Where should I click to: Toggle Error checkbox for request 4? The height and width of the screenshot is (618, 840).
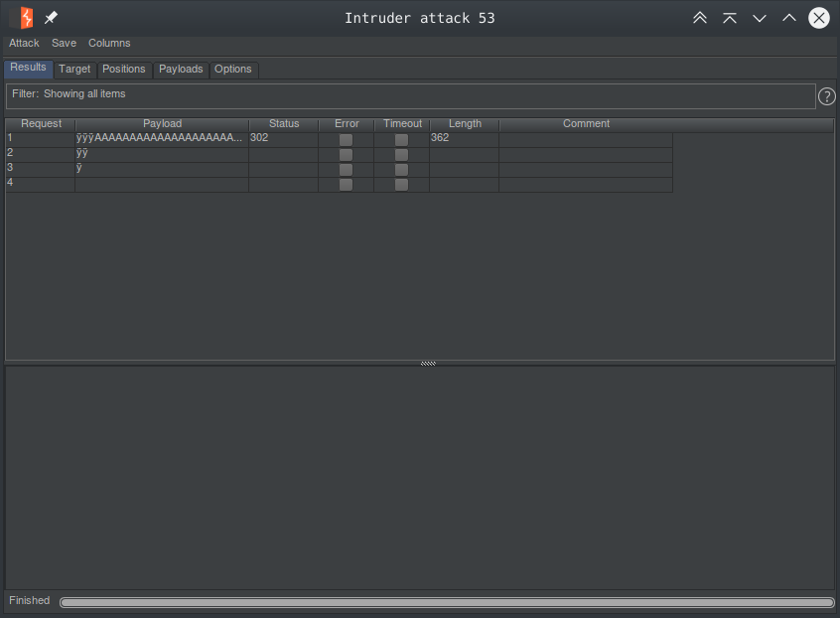click(x=346, y=185)
